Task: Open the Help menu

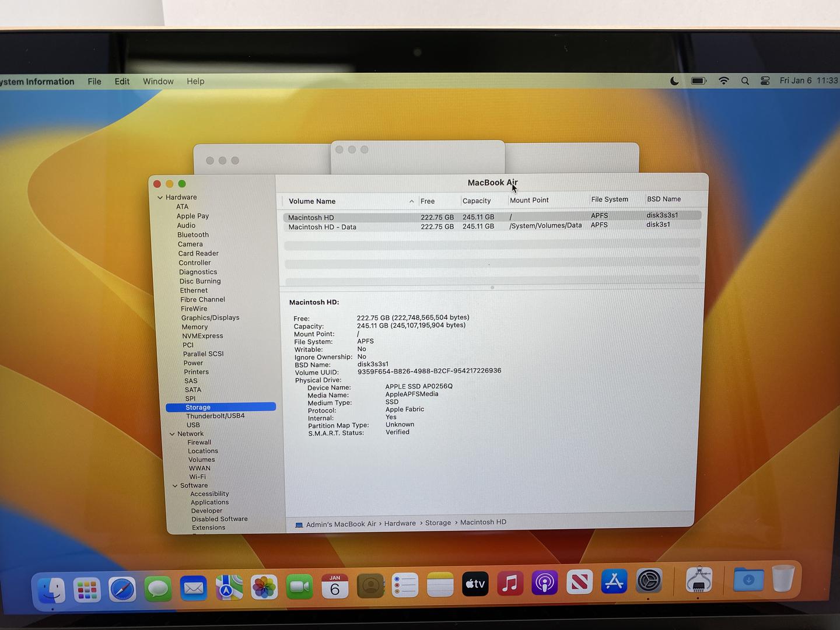Action: point(195,82)
